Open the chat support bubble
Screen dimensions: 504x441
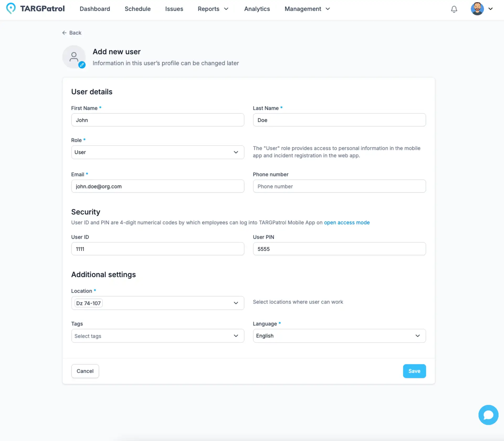pyautogui.click(x=488, y=415)
